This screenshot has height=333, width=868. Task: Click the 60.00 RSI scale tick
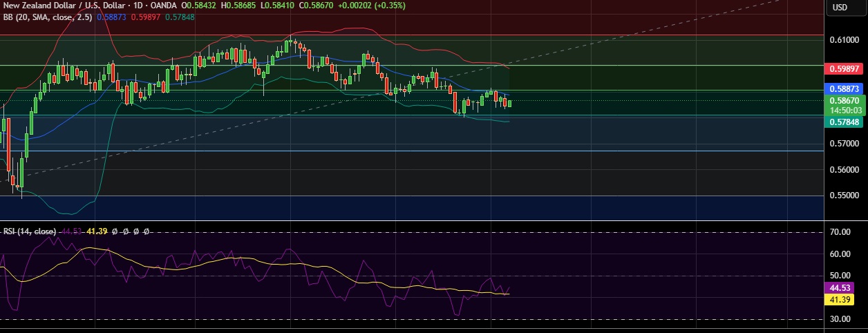(x=840, y=254)
